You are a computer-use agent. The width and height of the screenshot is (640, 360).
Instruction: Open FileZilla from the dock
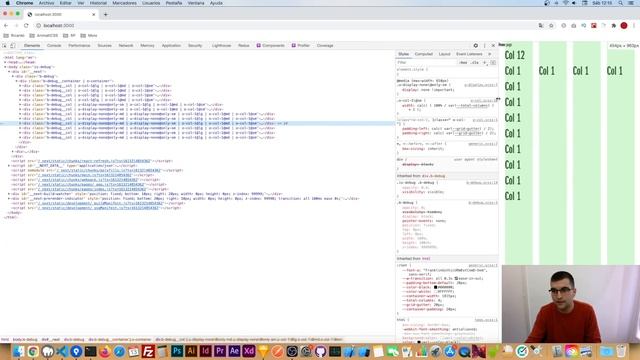(x=148, y=351)
